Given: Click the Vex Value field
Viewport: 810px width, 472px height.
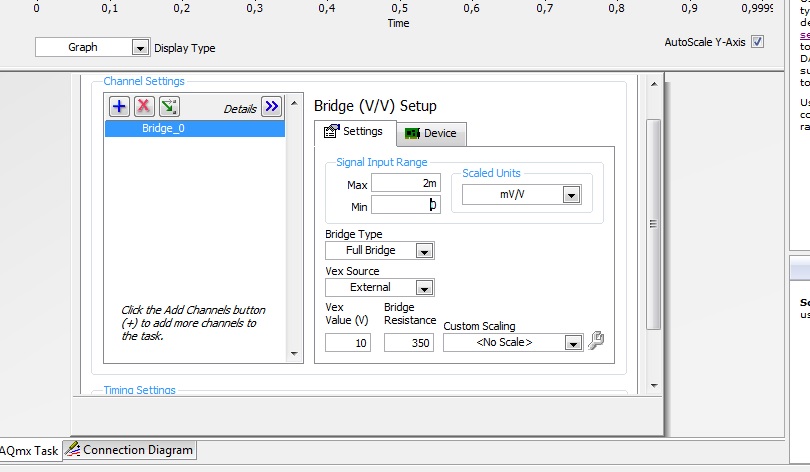Looking at the screenshot, I should [x=348, y=343].
